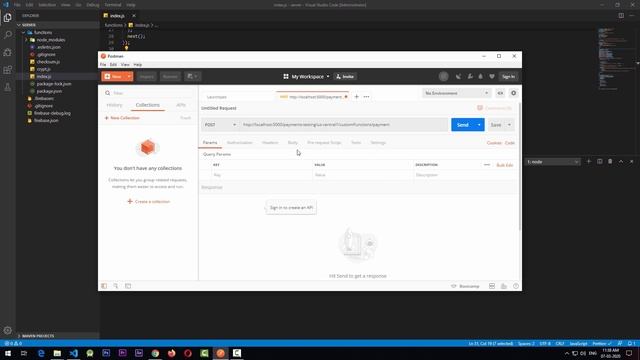Collapse the functions folder in Explorer

(x=24, y=32)
